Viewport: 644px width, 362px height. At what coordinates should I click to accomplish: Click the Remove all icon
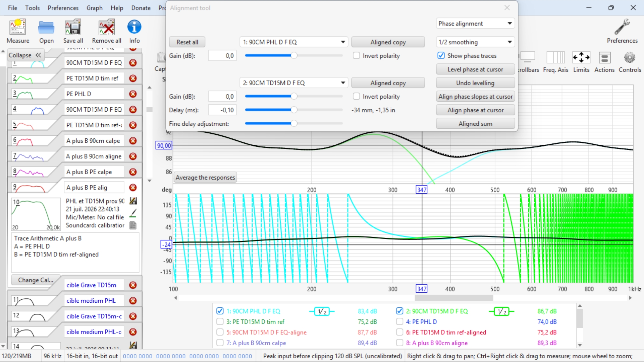[x=107, y=27]
